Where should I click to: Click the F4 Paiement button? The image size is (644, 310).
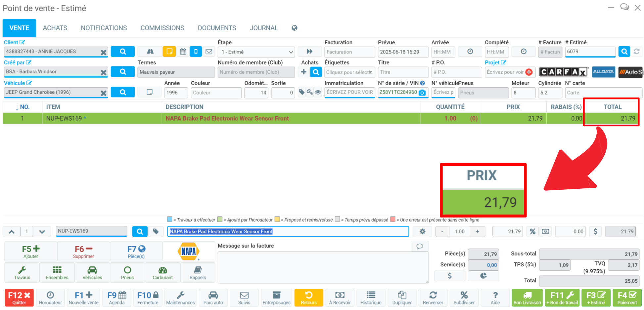tap(627, 298)
